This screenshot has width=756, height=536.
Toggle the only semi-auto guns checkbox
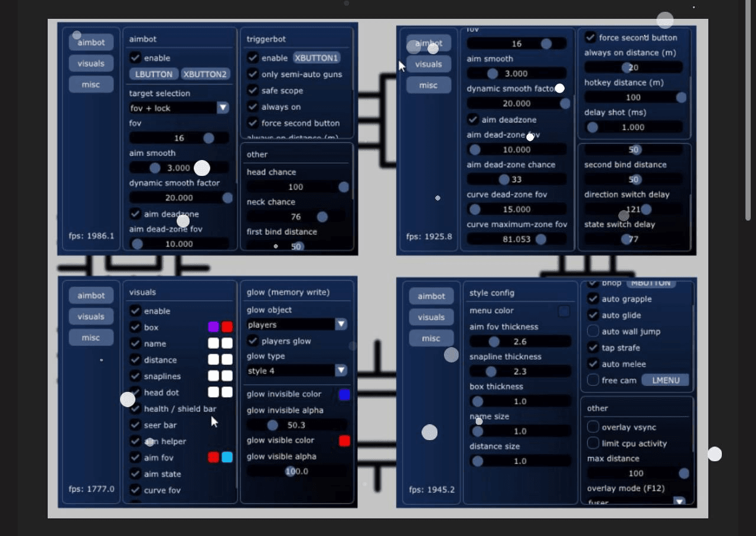coord(253,74)
